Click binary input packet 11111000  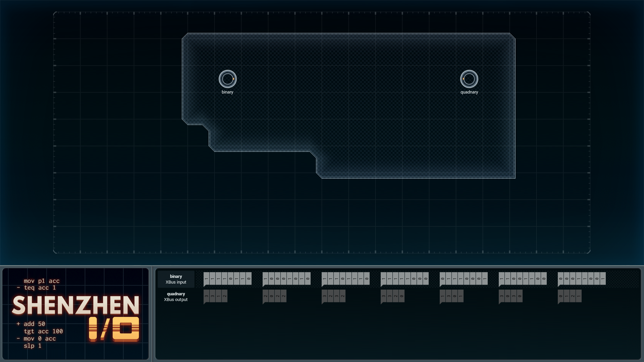(405, 279)
